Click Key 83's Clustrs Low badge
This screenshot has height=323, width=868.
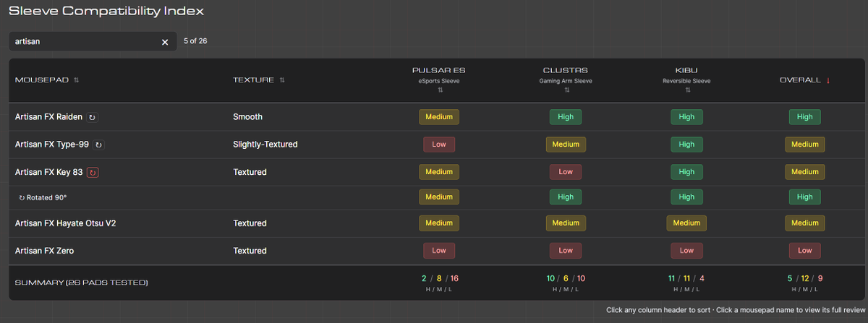566,172
